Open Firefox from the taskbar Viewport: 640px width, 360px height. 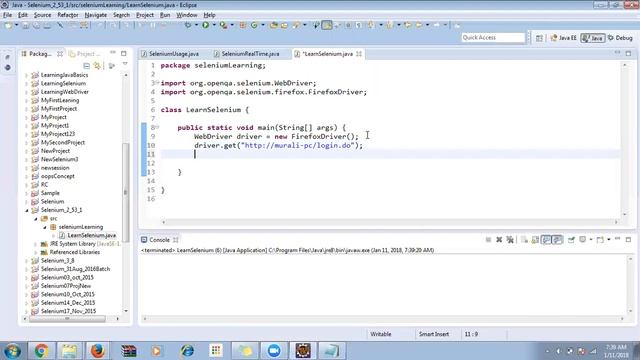(98, 351)
